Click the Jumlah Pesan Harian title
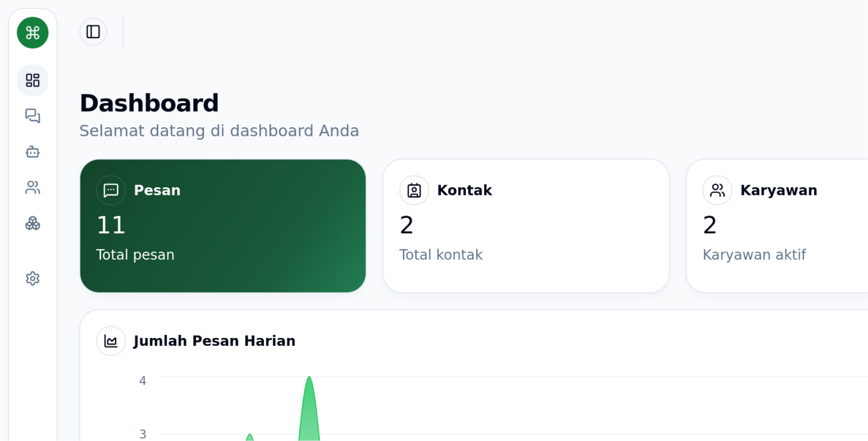Image resolution: width=868 pixels, height=441 pixels. click(214, 340)
